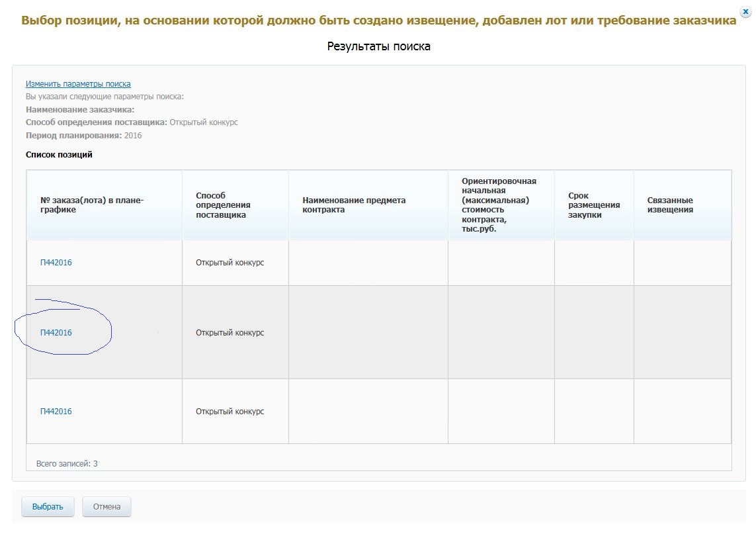Click the 'Наименование предмета контракта' column header
756x534 pixels.
354,205
